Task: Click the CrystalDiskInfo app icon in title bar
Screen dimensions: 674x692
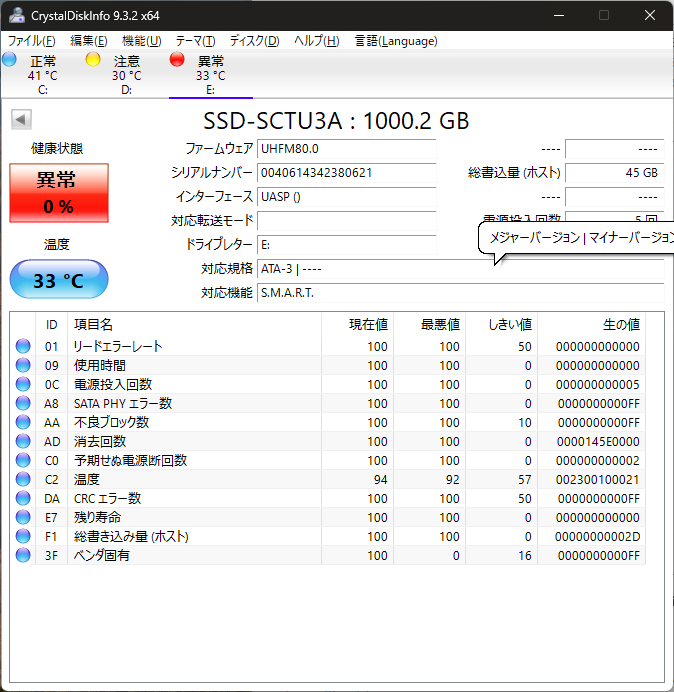Action: (17, 15)
